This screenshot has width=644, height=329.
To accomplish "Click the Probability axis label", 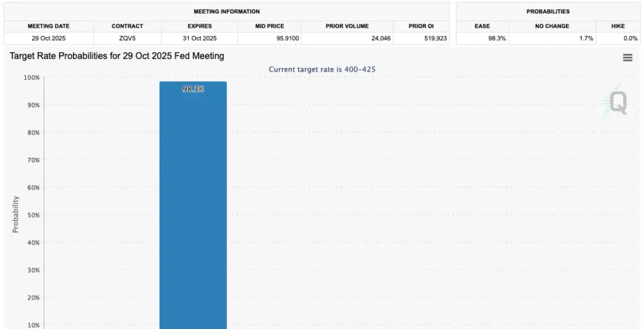I will 16,215.
